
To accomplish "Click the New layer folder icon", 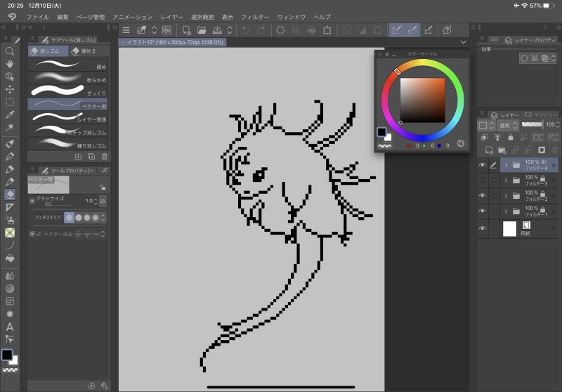I will pos(502,150).
